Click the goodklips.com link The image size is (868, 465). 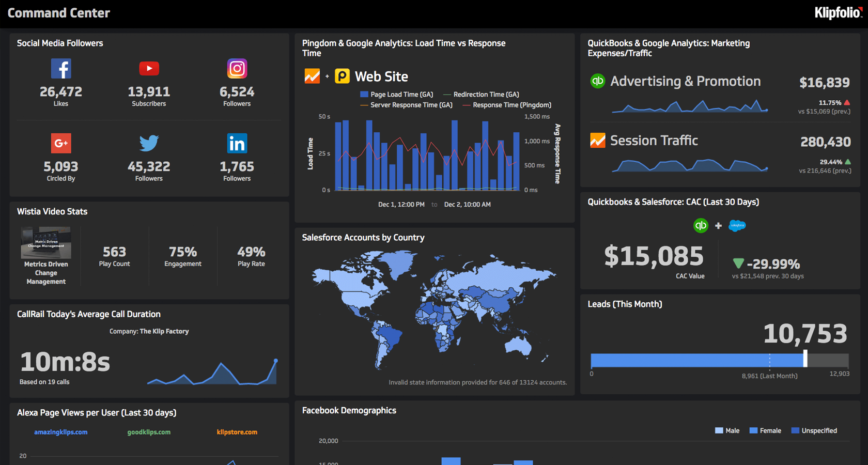tap(149, 432)
